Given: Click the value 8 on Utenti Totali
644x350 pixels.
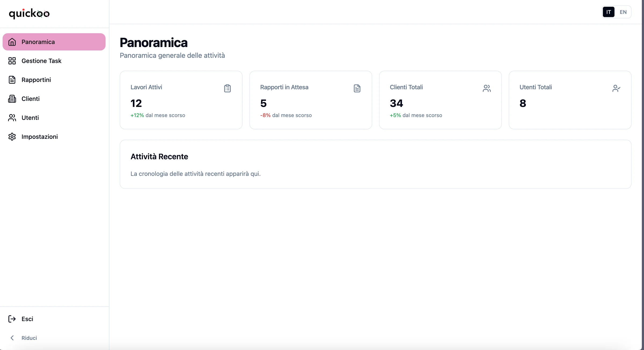Looking at the screenshot, I should click(523, 103).
